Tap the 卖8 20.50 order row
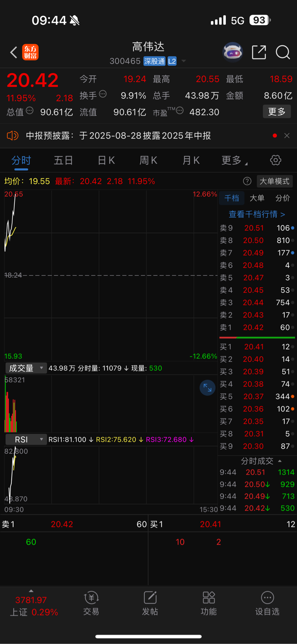The width and height of the screenshot is (297, 644). pos(257,241)
